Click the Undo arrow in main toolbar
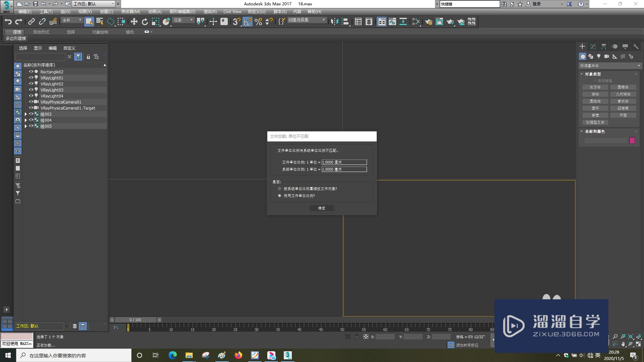This screenshot has height=362, width=644. click(x=8, y=22)
